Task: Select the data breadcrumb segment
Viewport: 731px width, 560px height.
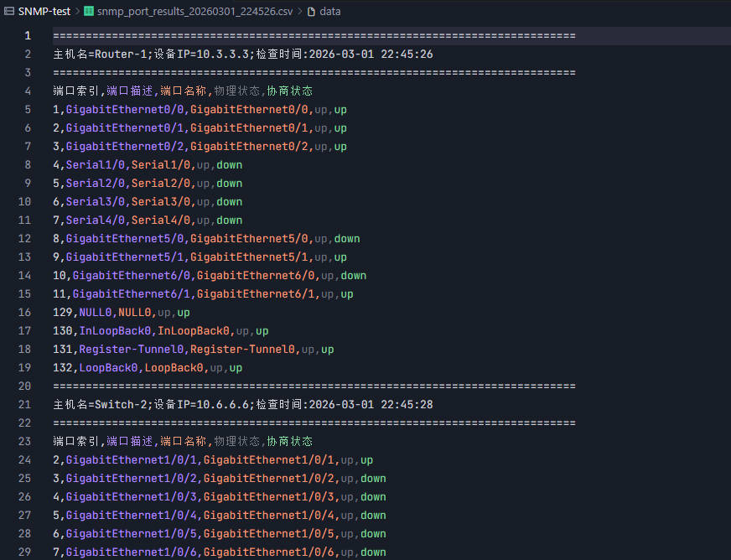Action: [x=329, y=12]
